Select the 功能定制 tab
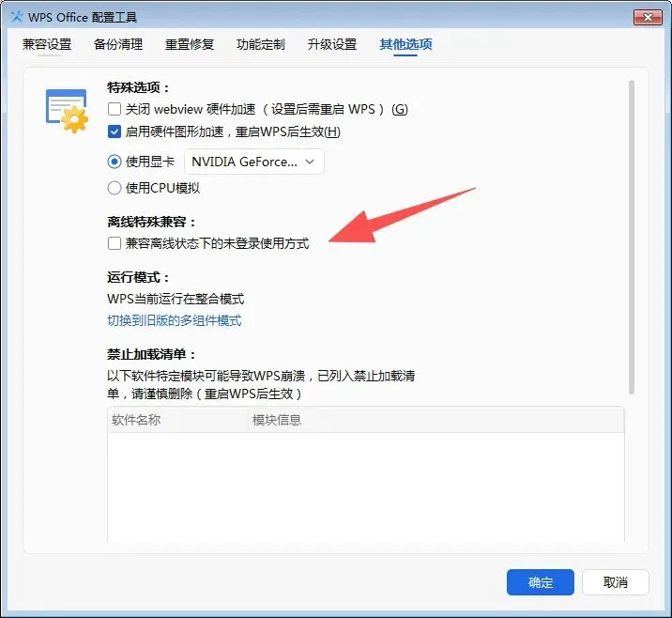672x618 pixels. point(261,44)
